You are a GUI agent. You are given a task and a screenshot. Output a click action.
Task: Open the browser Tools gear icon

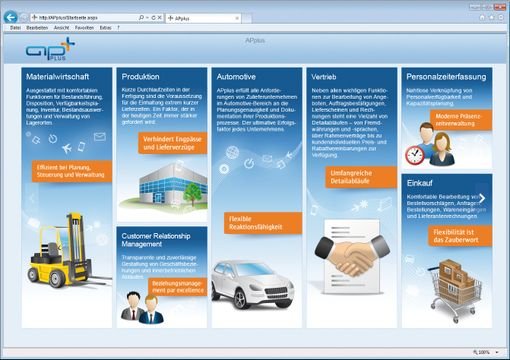[501, 18]
